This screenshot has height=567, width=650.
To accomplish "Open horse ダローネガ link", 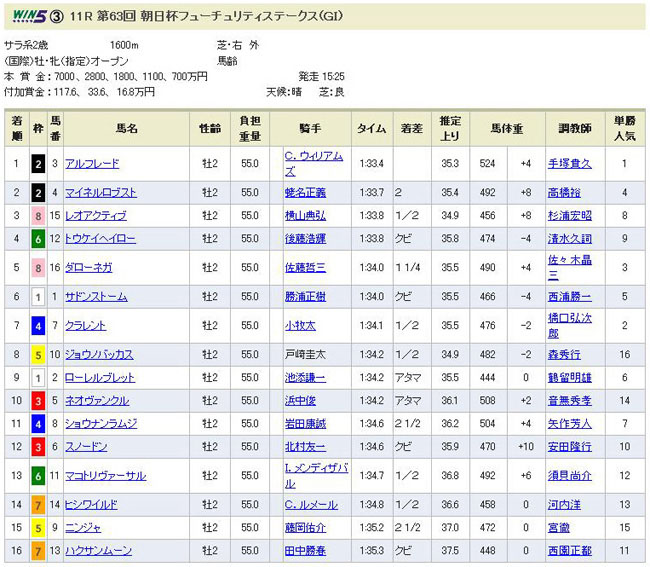I will click(86, 268).
